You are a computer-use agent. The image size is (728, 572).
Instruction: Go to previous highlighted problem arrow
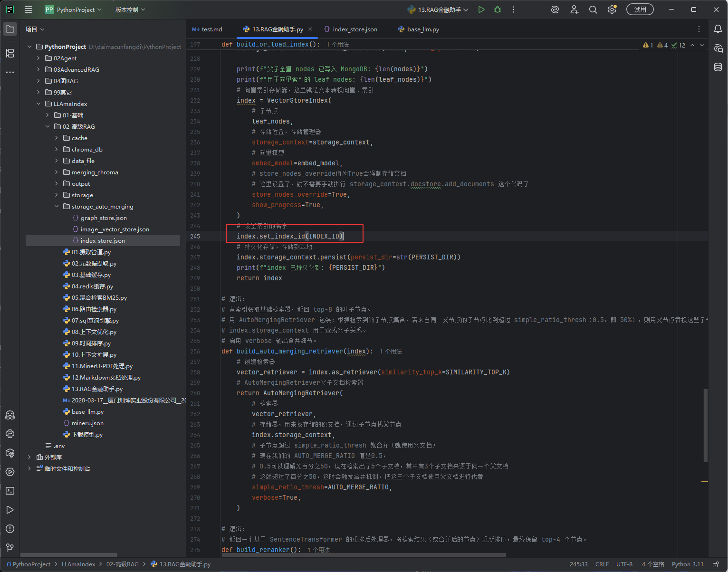[692, 45]
